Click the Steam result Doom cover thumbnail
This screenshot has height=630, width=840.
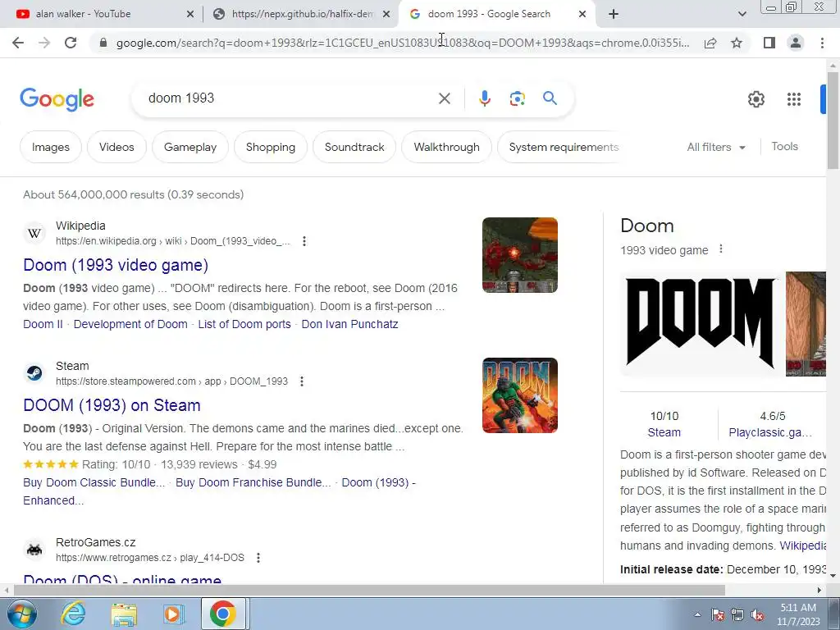(x=519, y=395)
